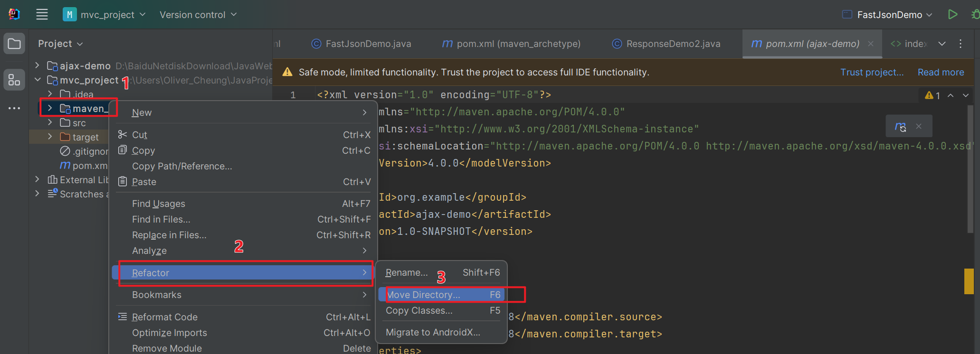Switch to the index tab
Viewport: 980px width, 354px height.
909,44
